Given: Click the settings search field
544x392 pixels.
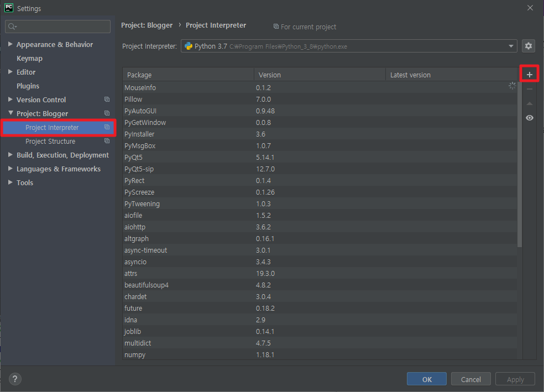Looking at the screenshot, I should (58, 27).
